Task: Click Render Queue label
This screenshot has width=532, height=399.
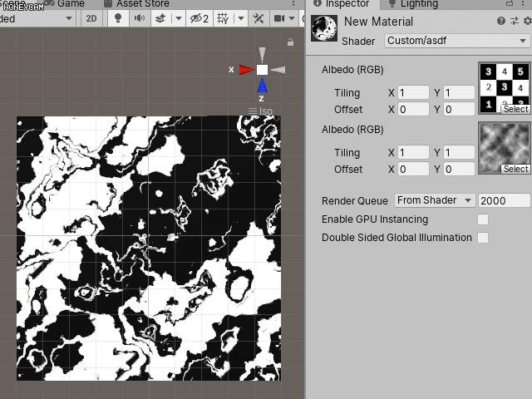Action: tap(355, 201)
